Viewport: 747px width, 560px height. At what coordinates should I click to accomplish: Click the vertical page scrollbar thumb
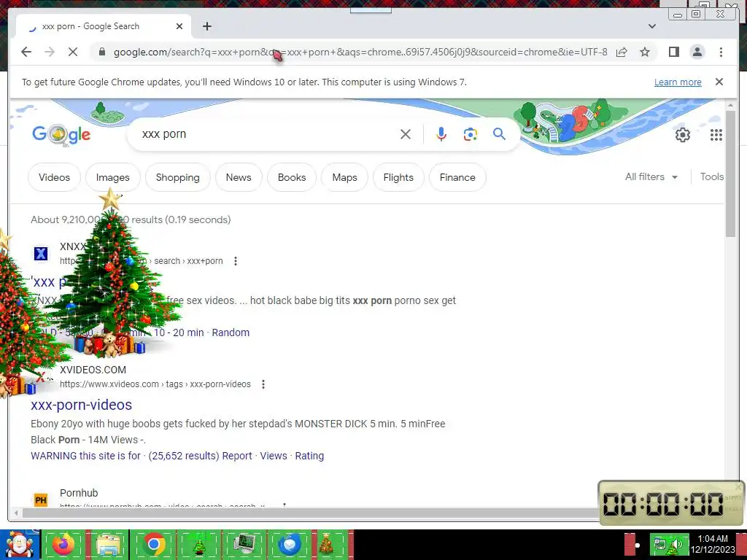coord(730,174)
